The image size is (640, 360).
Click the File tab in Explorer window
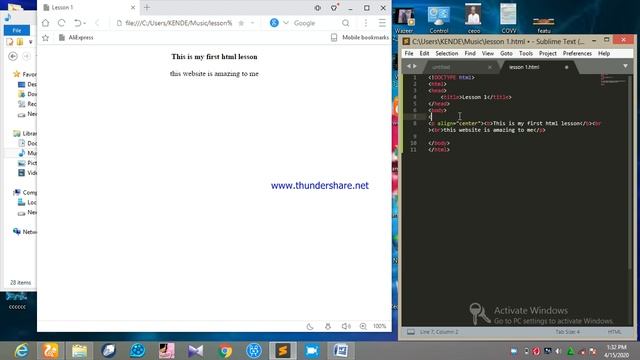[17, 30]
